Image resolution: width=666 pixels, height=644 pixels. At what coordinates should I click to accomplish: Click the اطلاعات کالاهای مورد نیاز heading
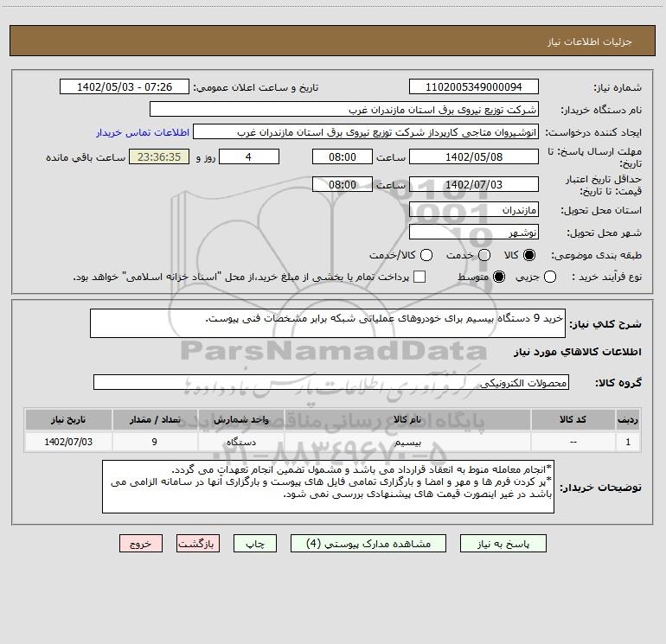pyautogui.click(x=578, y=352)
